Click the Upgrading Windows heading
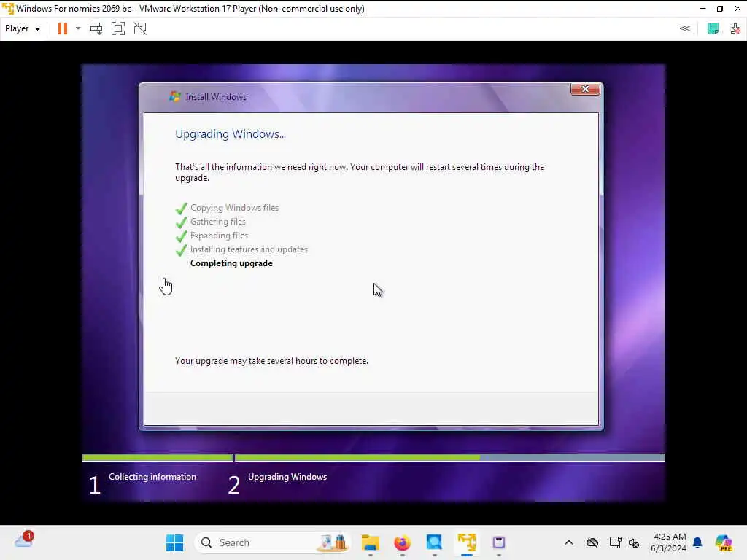 (x=230, y=134)
